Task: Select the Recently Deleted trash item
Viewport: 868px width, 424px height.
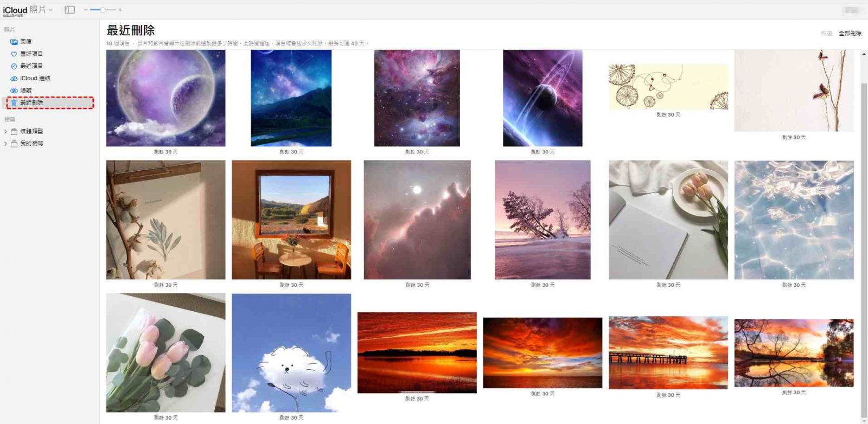Action: (x=50, y=102)
